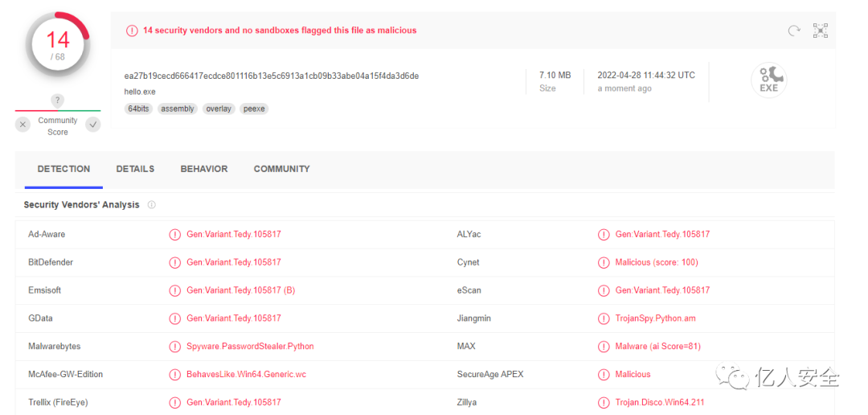Image resolution: width=868 pixels, height=415 pixels.
Task: Click the Trellix (FireEye) vendor name
Action: click(58, 402)
